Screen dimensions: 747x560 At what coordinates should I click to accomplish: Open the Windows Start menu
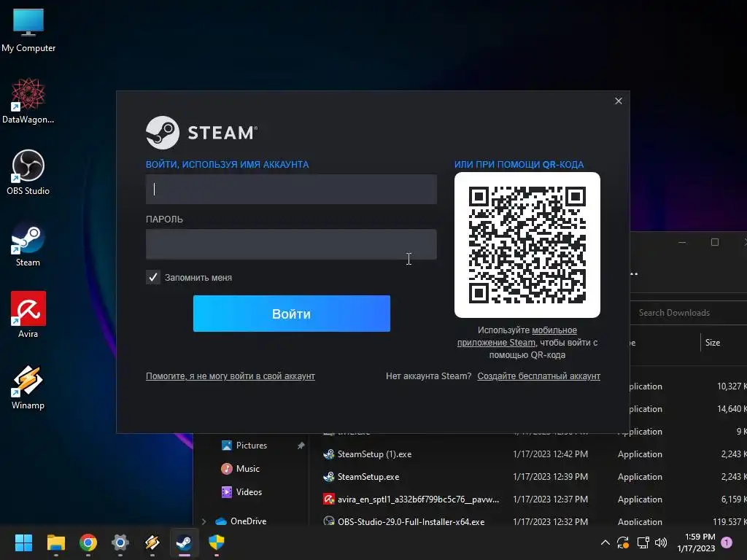tap(23, 542)
